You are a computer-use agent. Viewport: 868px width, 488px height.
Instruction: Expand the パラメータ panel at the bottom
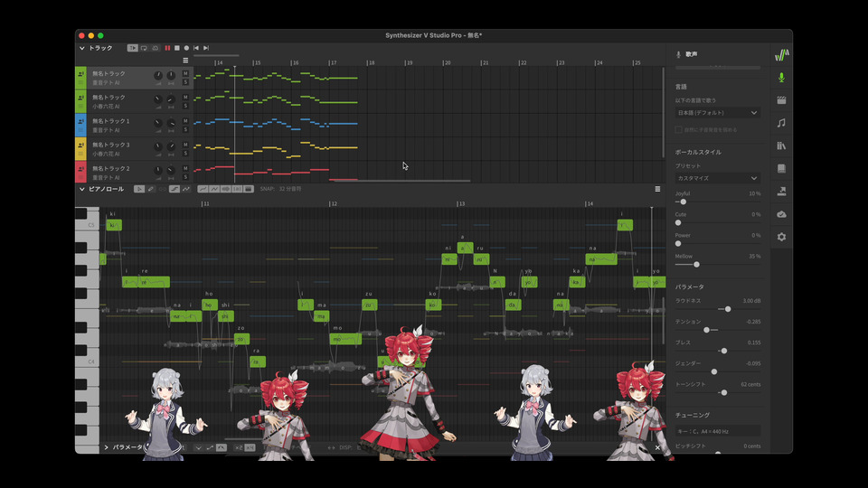106,447
